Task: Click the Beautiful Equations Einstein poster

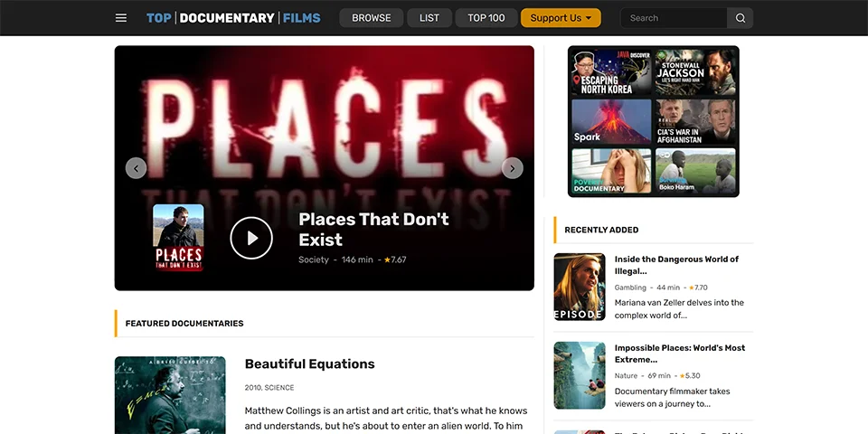Action: point(170,395)
